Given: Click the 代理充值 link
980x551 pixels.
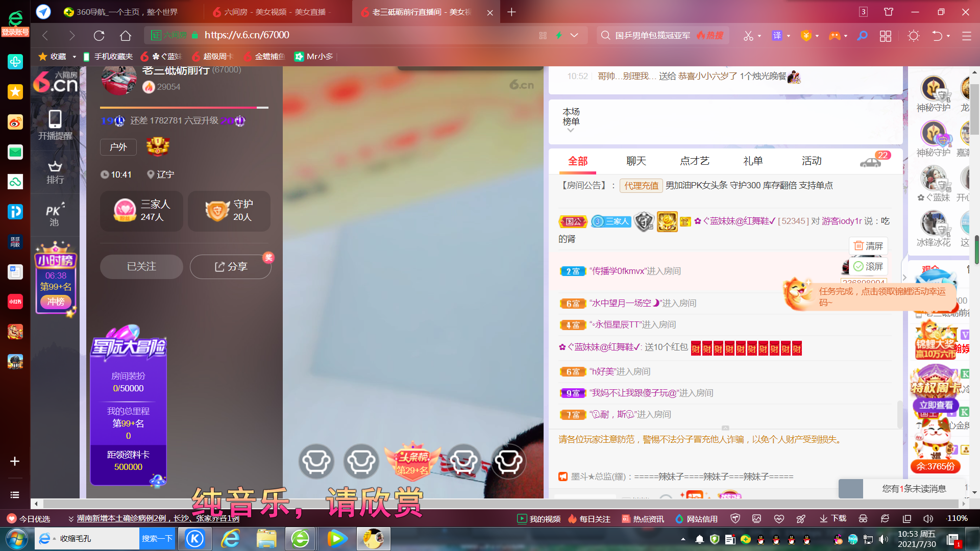Looking at the screenshot, I should click(x=641, y=186).
